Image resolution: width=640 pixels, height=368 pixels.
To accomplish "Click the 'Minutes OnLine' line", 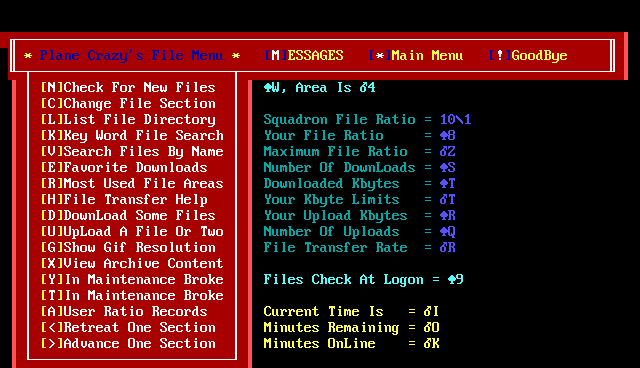I will point(351,344).
